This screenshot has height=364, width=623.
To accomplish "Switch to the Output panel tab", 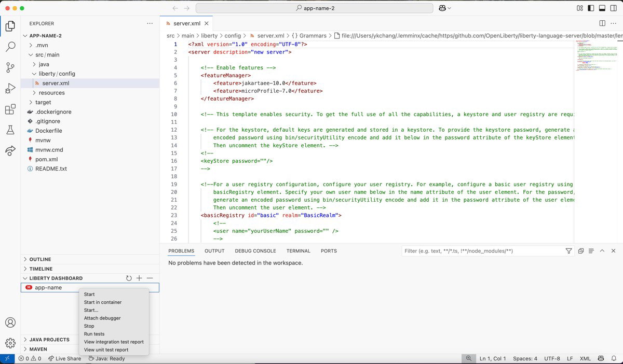I will tap(214, 251).
